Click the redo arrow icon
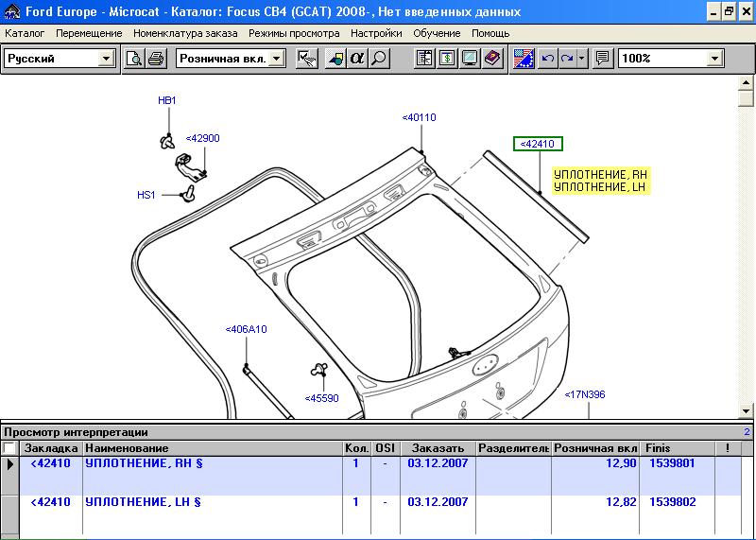Viewport: 756px width, 540px height. pyautogui.click(x=568, y=59)
